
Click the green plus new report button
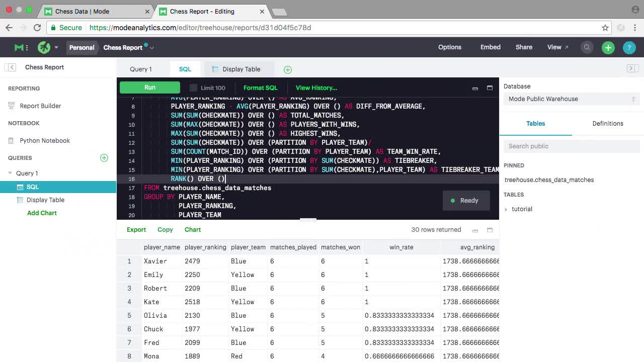pos(608,47)
